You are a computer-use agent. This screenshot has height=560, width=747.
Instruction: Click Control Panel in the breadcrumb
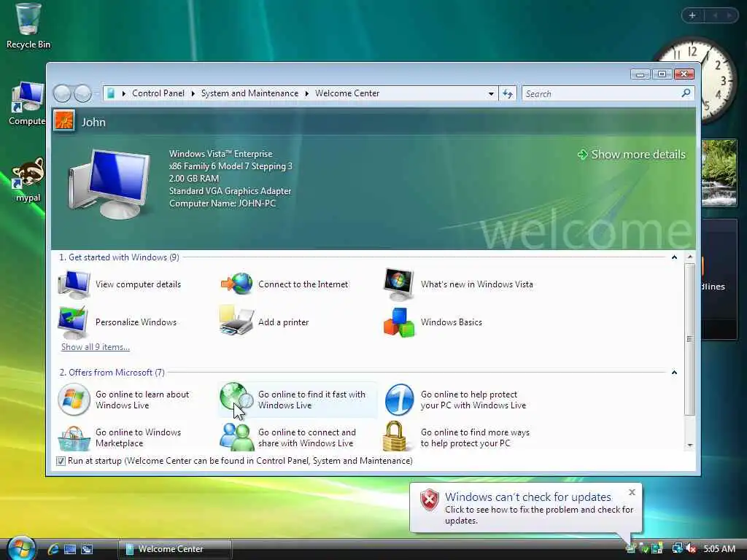coord(158,93)
